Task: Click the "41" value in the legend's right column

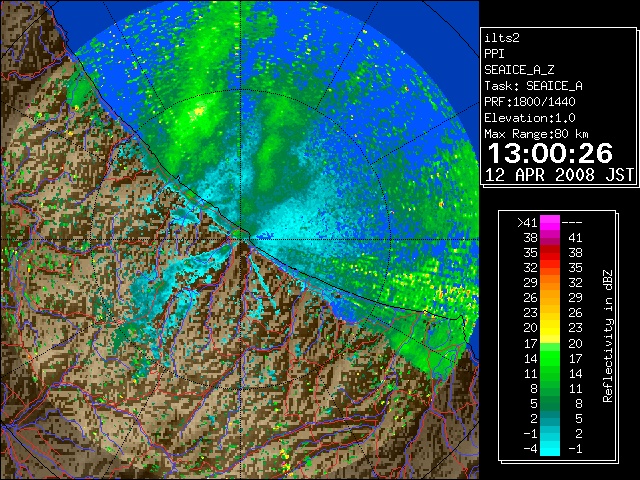Action: tap(575, 238)
